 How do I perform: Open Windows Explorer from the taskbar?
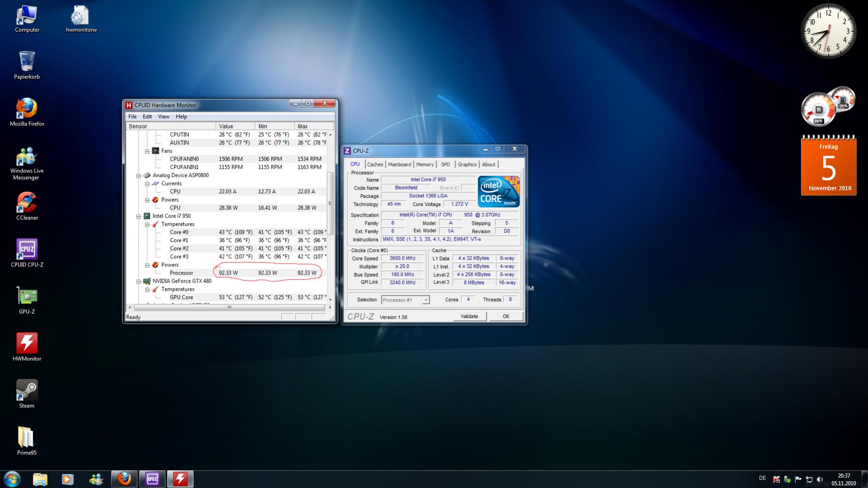[40, 479]
